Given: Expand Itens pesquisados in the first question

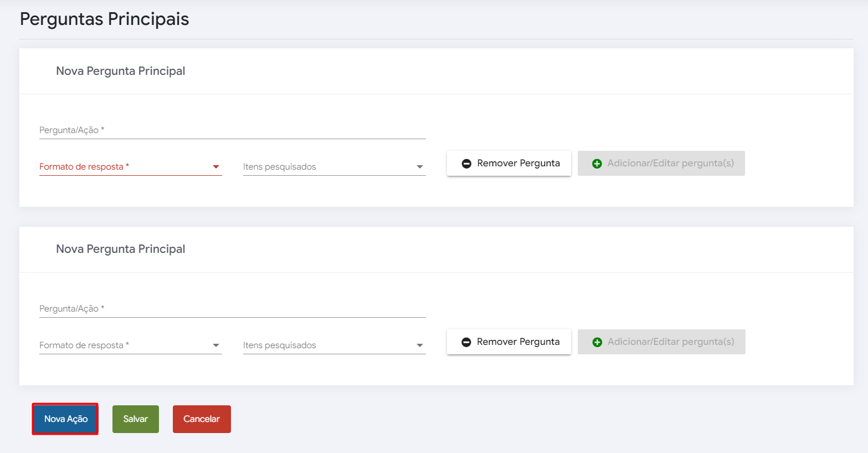Looking at the screenshot, I should (x=334, y=167).
